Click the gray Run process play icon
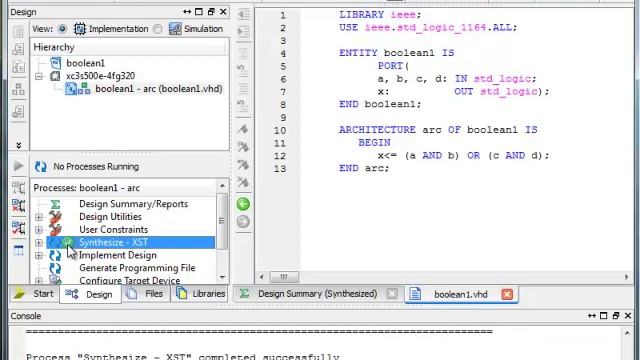Screen dimensions: 640x360 point(18,166)
